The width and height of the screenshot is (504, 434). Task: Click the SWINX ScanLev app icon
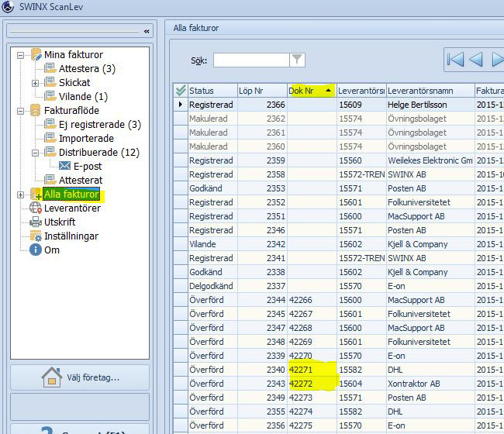click(8, 6)
